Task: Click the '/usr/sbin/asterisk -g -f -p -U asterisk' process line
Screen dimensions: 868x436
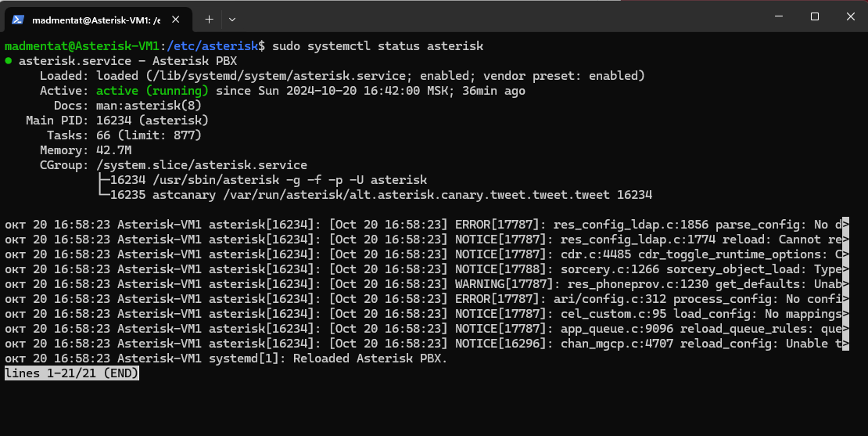Action: 268,181
